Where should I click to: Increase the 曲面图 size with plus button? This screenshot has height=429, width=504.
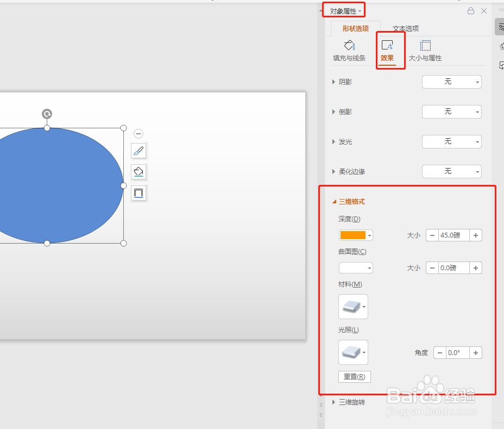pos(476,268)
